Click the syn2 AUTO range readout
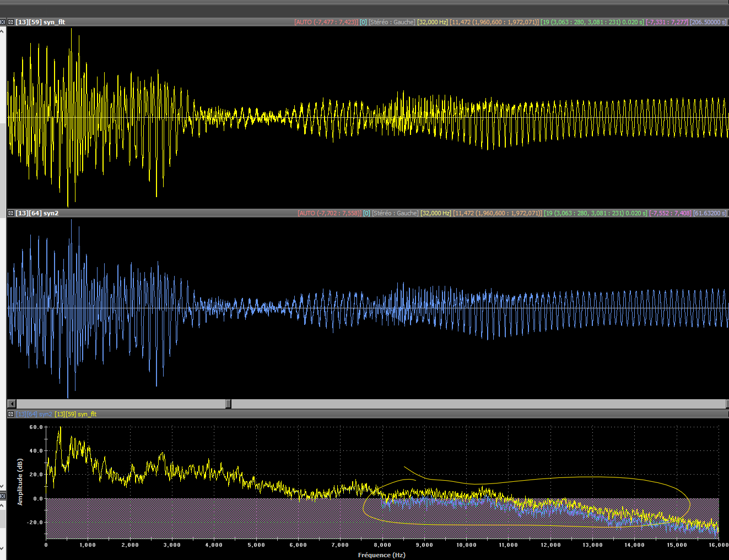The image size is (729, 560). coord(330,213)
